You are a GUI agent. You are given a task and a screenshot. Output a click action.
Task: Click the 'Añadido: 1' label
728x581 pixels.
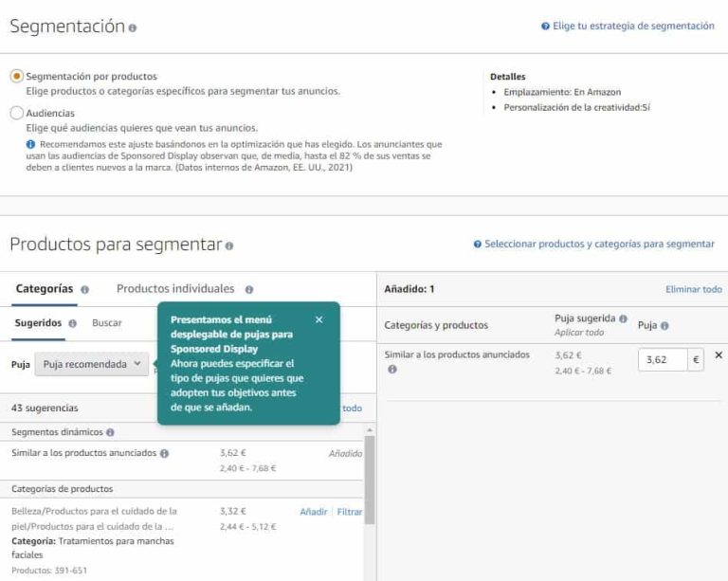pos(409,289)
